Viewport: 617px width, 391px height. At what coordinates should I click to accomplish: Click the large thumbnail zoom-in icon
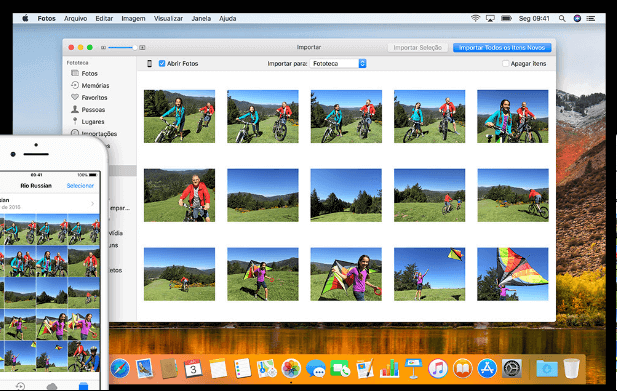[142, 48]
